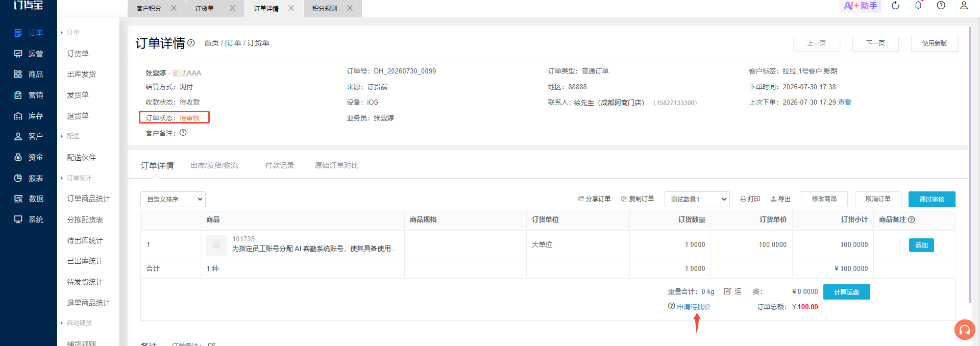This screenshot has width=980, height=346.
Task: Switch via 使用新版 button
Action: [x=935, y=43]
